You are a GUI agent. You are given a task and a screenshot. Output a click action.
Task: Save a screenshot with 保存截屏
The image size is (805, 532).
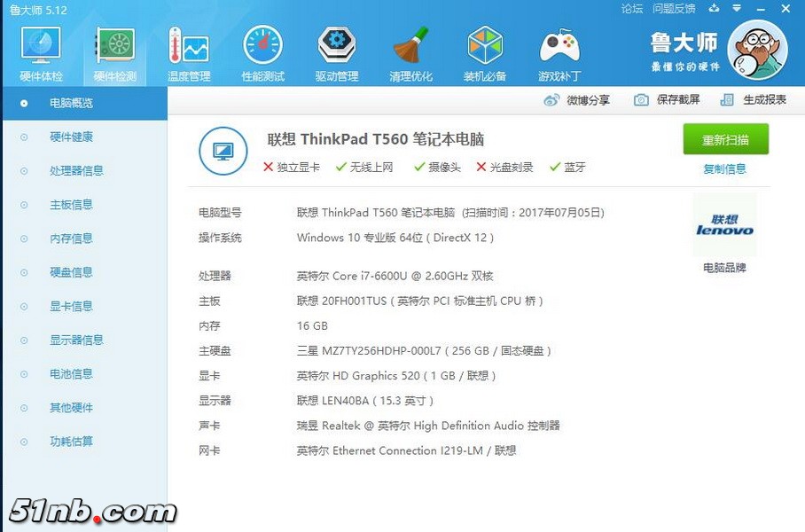coord(669,100)
